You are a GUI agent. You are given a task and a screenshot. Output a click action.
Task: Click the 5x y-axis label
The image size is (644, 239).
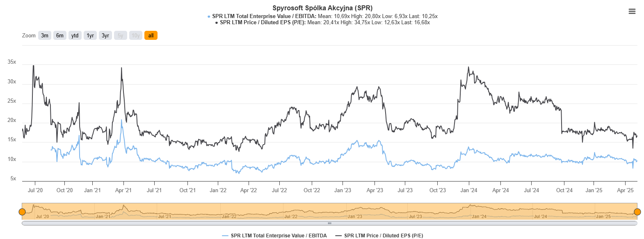pyautogui.click(x=13, y=179)
